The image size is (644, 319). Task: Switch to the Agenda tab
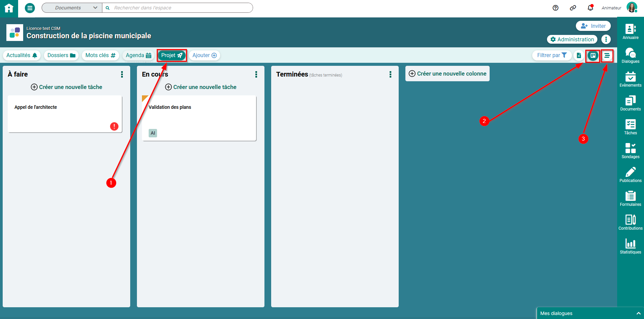click(139, 55)
